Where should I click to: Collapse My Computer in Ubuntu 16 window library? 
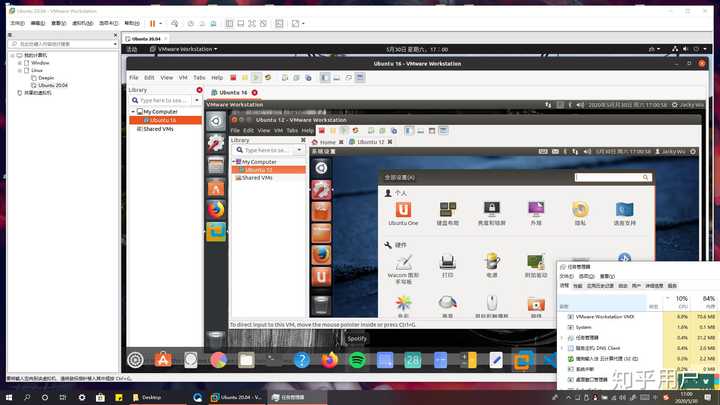(133, 112)
